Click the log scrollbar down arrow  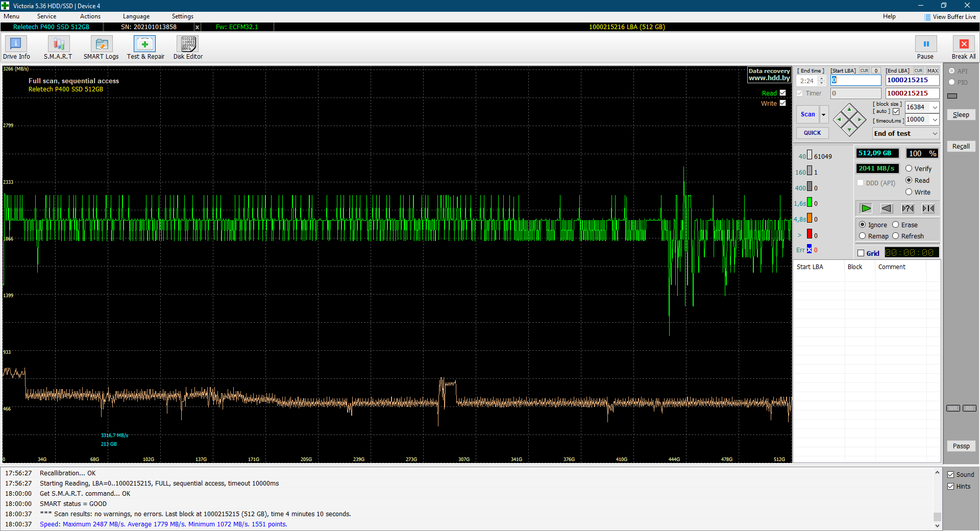(937, 525)
